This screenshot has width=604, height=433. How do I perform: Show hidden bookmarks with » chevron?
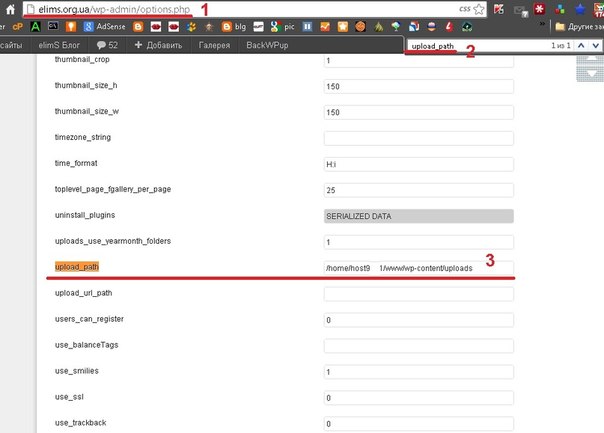pyautogui.click(x=542, y=24)
